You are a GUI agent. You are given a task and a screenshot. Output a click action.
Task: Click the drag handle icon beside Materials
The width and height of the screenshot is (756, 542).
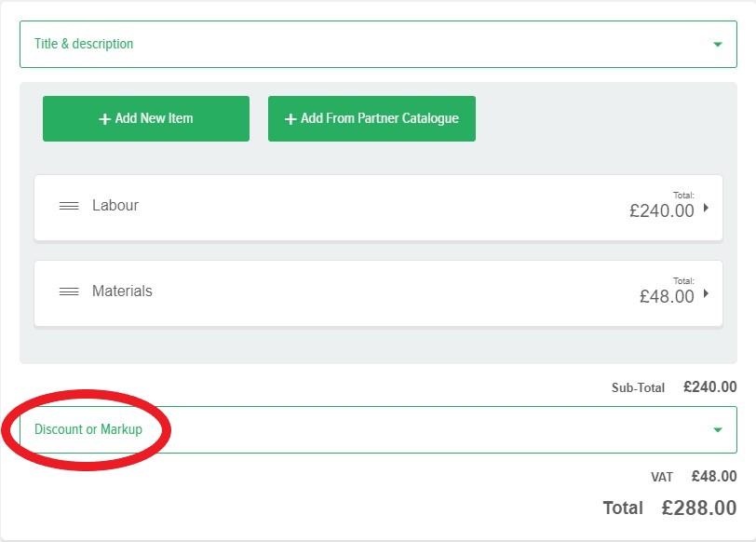click(69, 291)
